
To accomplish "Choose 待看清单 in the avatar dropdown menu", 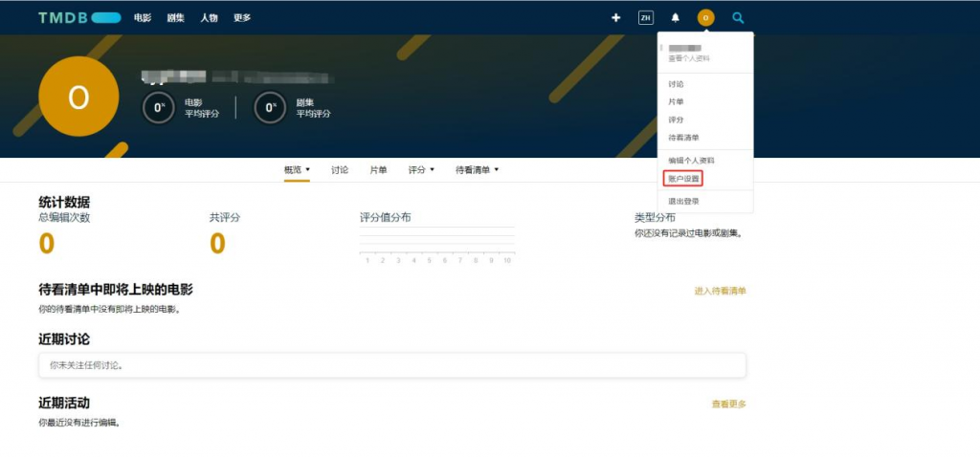I will pyautogui.click(x=683, y=138).
